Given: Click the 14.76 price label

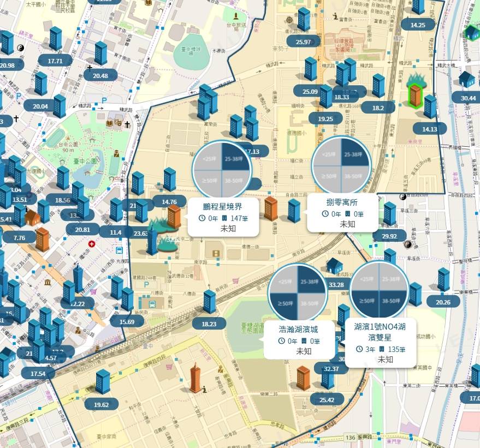Looking at the screenshot, I should click(169, 202).
